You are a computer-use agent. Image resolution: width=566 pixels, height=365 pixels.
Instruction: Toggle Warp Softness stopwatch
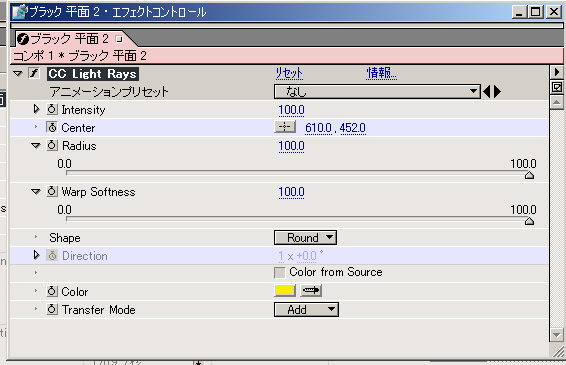coord(52,191)
